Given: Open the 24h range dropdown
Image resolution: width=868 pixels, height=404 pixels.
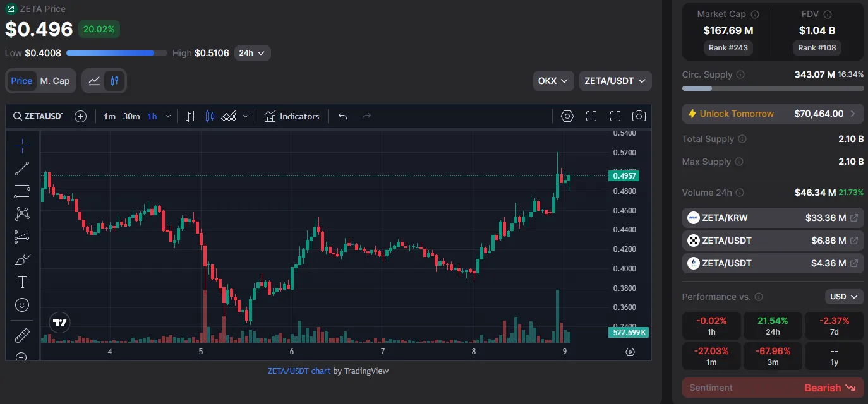Looking at the screenshot, I should (x=252, y=53).
